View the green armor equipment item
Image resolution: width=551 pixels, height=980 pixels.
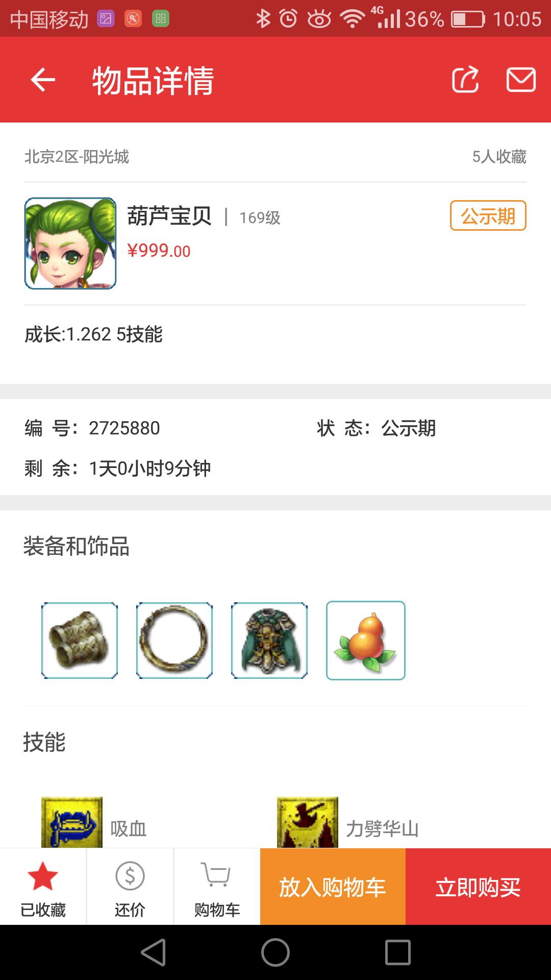(x=269, y=641)
